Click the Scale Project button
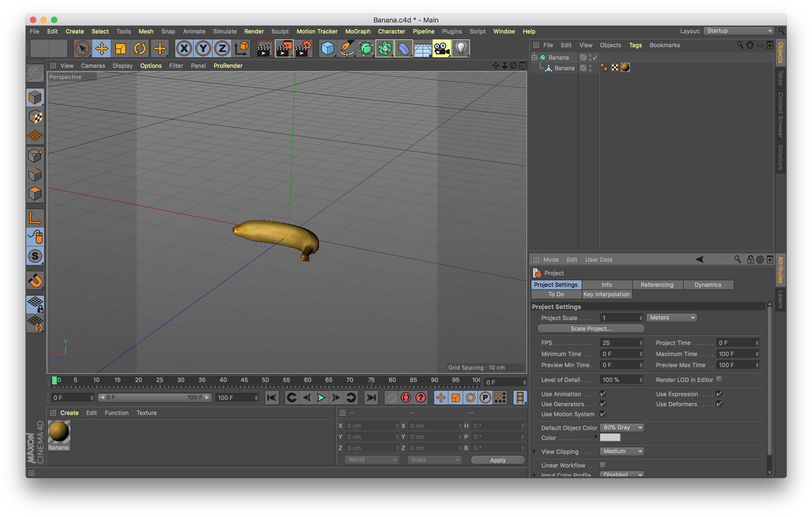This screenshot has height=517, width=812. 591,328
